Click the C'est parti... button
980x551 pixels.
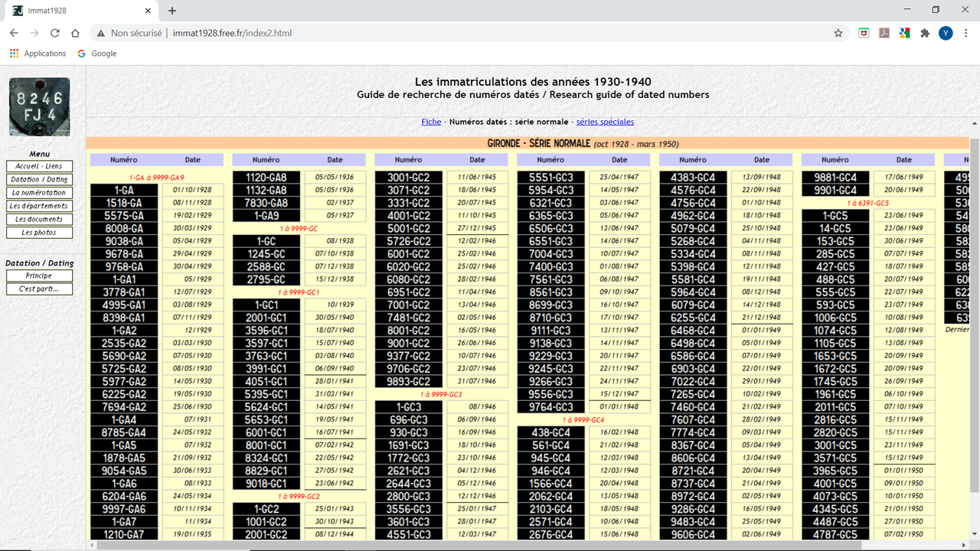[39, 289]
